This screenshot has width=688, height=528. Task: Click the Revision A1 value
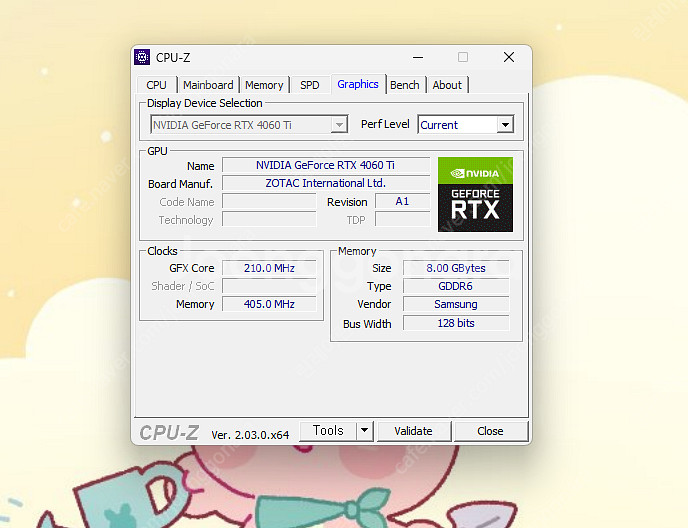point(402,201)
